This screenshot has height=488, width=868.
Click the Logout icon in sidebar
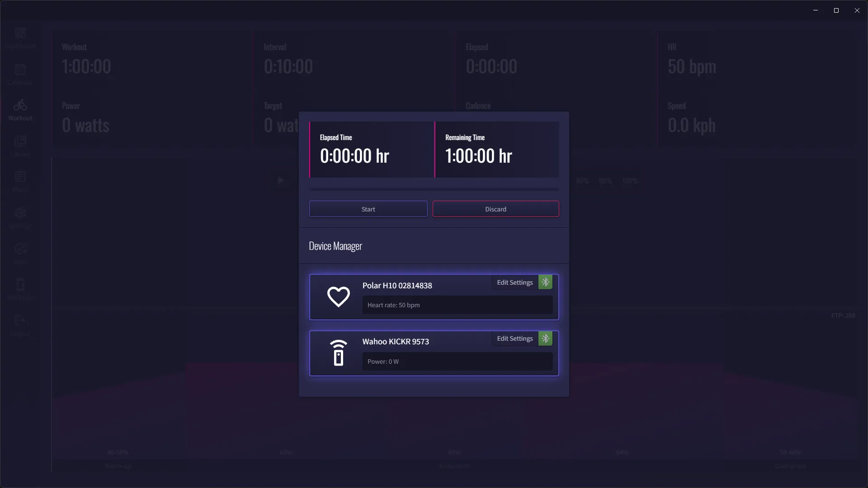coord(20,320)
